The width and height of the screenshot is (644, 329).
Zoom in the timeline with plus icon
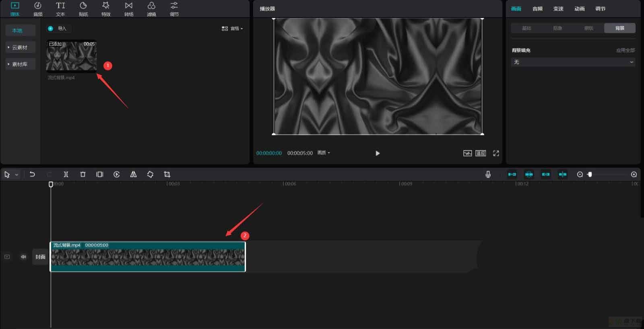coord(634,174)
